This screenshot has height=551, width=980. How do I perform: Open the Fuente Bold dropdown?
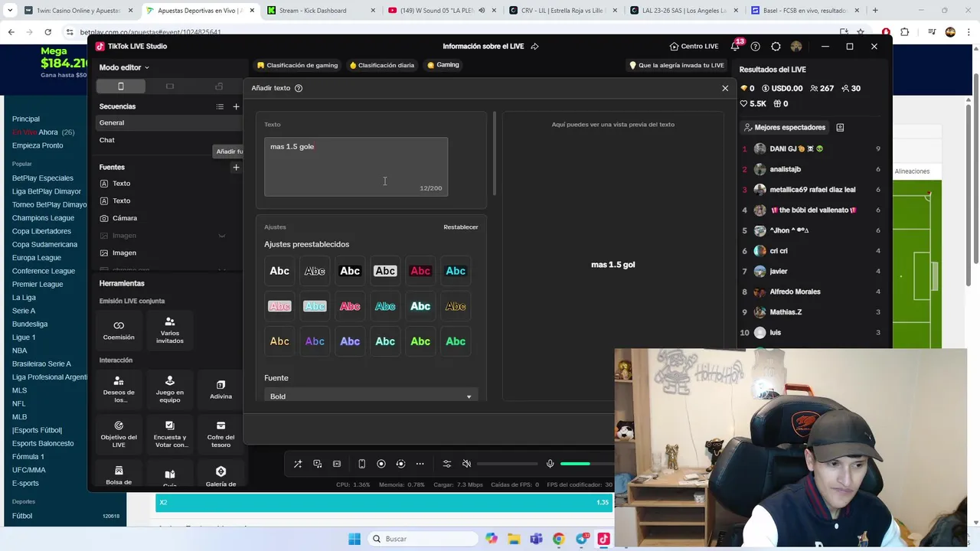point(371,396)
